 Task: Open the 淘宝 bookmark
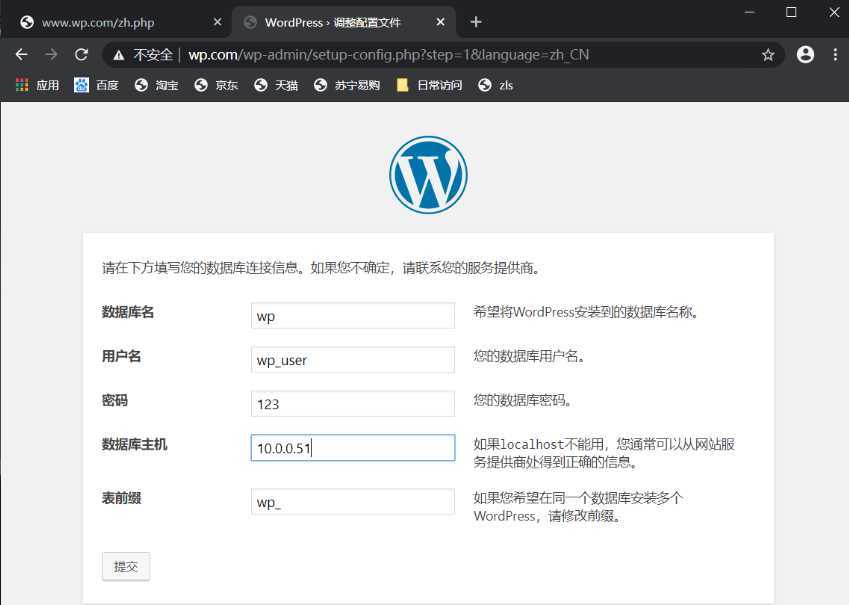[x=156, y=85]
